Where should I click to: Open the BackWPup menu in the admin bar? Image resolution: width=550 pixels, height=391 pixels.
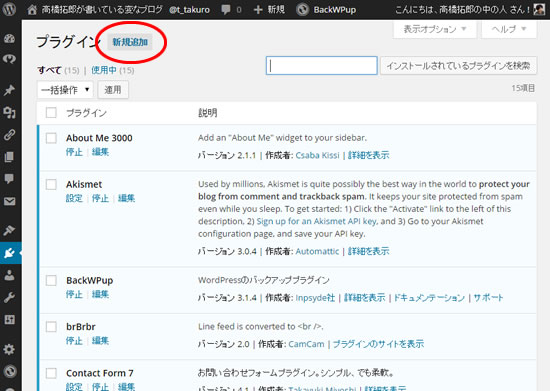326,9
